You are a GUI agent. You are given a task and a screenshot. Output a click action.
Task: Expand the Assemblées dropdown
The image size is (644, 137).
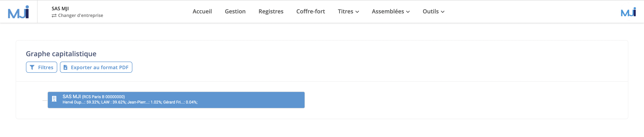tap(391, 11)
